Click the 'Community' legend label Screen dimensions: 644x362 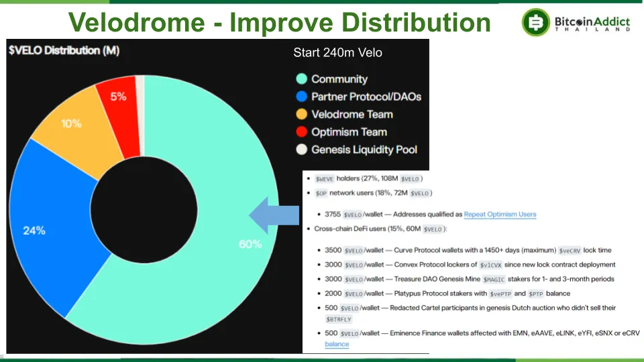click(x=339, y=79)
